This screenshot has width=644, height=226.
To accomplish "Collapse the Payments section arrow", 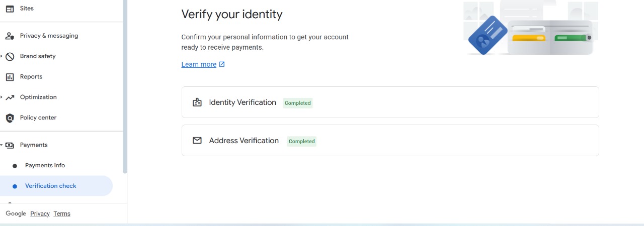I will point(2,145).
